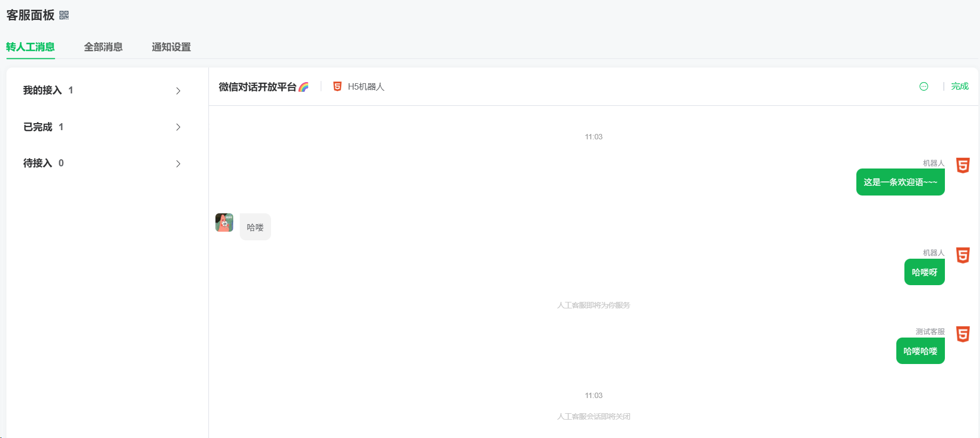Expand the 待接入 list chevron

pyautogui.click(x=178, y=164)
